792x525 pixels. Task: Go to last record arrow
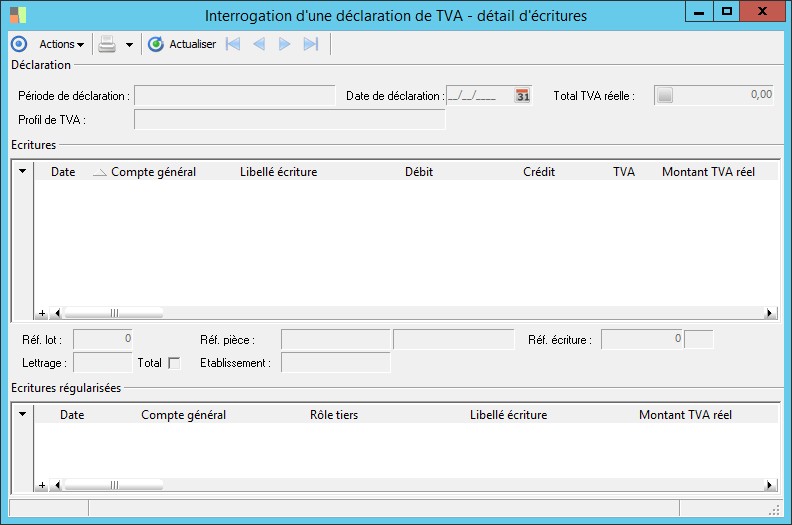pos(311,44)
